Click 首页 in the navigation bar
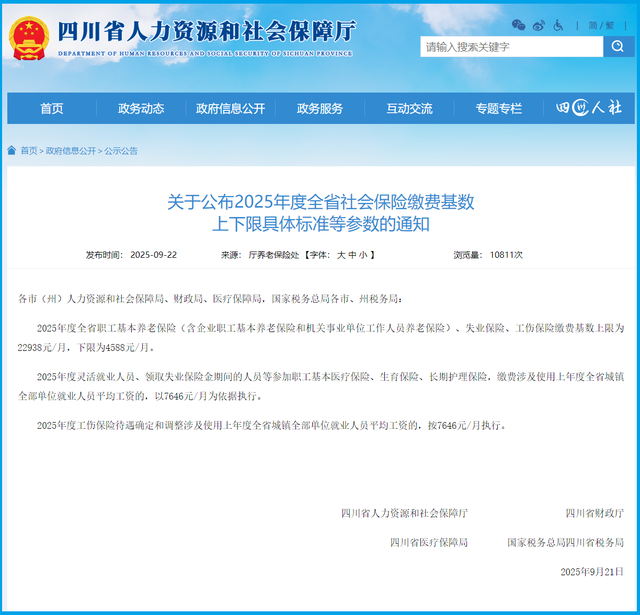The width and height of the screenshot is (640, 615). [52, 108]
